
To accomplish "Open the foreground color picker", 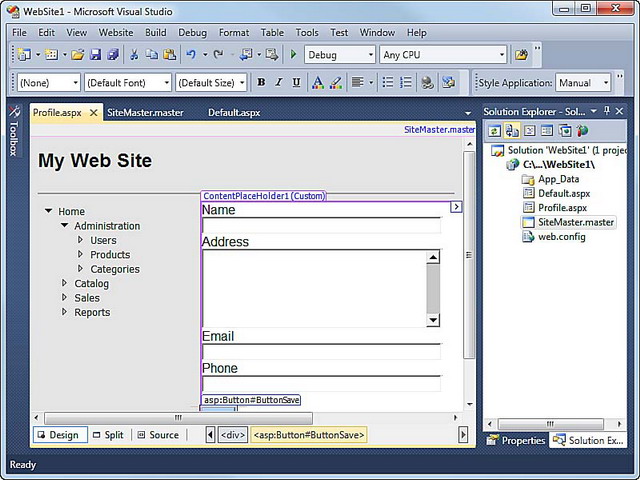I will coord(318,82).
